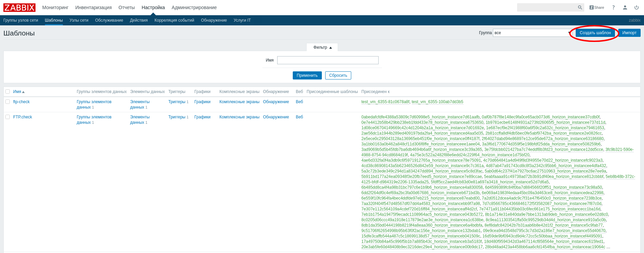Click the Создать шаблон button
The image size is (644, 253).
click(x=595, y=33)
